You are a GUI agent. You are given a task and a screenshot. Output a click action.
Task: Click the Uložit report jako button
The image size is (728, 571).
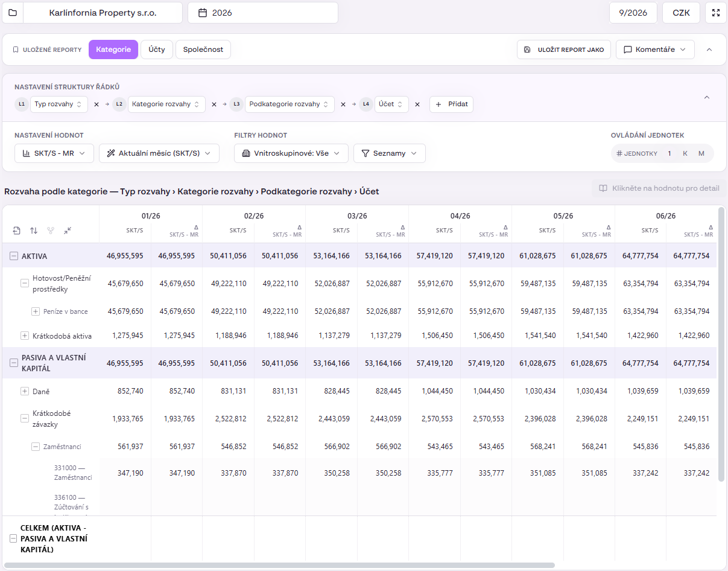pos(564,49)
